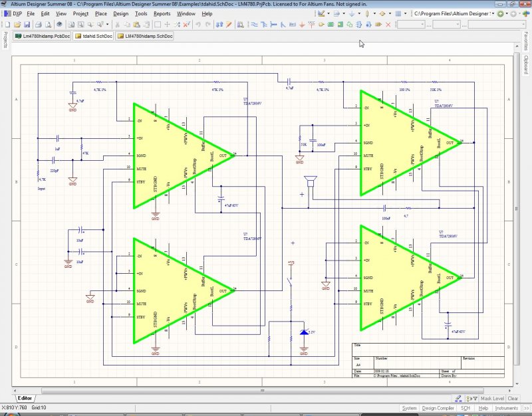Open the File menu
532x416 pixels.
31,13
